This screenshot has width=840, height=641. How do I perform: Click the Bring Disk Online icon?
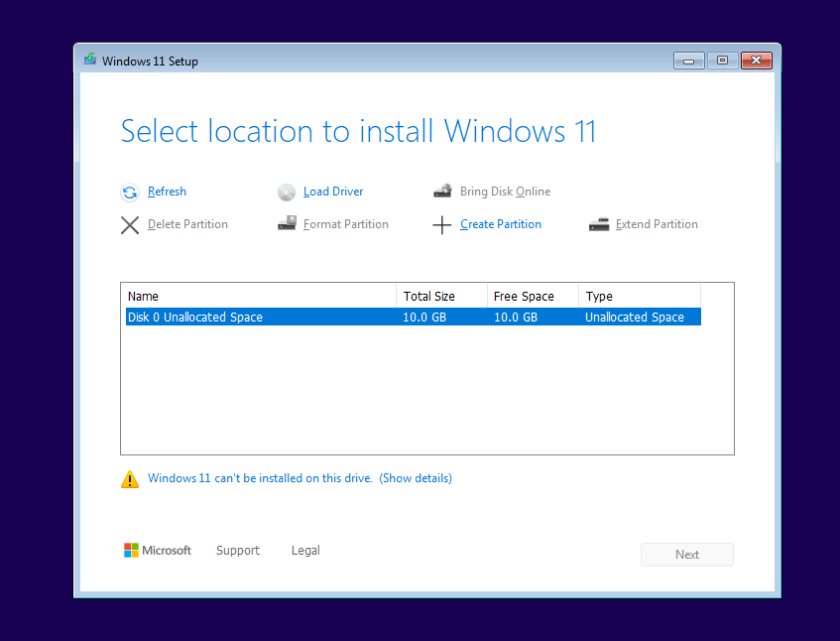coord(442,192)
